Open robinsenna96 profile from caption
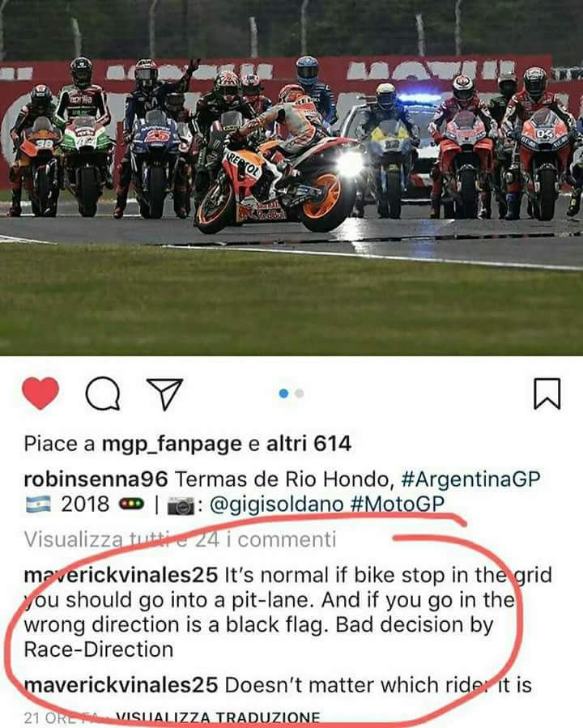Image resolution: width=583 pixels, height=728 pixels. [96, 479]
